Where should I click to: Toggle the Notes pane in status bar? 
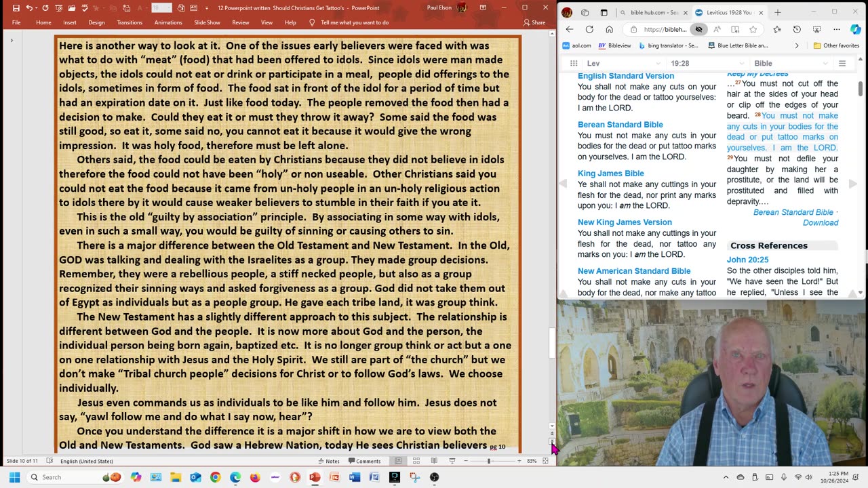click(x=329, y=461)
